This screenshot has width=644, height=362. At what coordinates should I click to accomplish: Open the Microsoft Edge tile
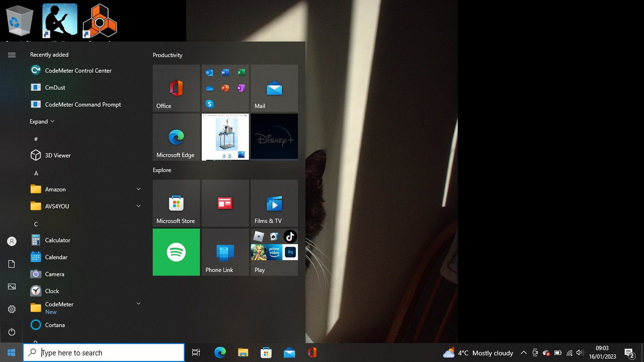176,137
